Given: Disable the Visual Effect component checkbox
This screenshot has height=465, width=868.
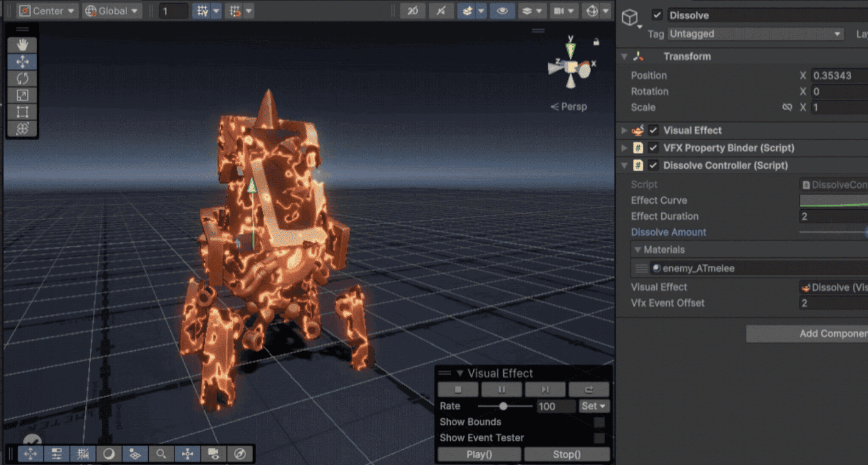Looking at the screenshot, I should [x=653, y=130].
